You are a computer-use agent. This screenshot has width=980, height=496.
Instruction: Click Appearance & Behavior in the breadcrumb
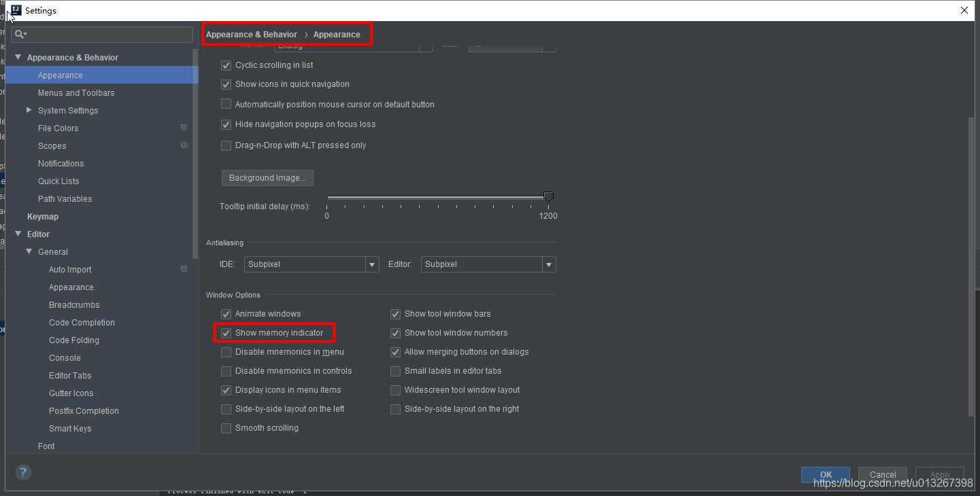[252, 35]
